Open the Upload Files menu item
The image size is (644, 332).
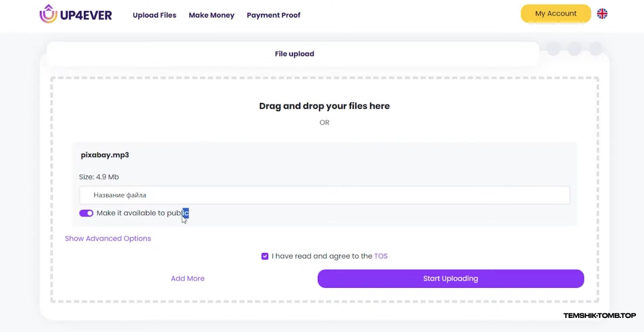click(x=154, y=15)
